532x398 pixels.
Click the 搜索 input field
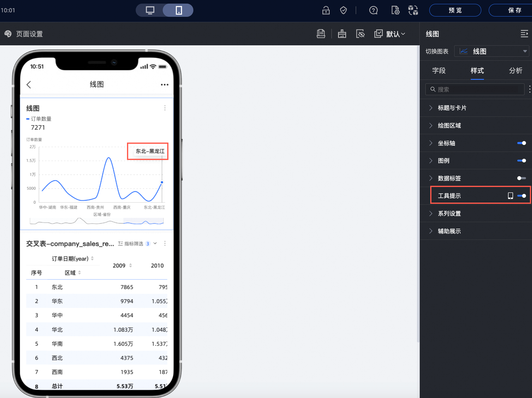tap(475, 89)
